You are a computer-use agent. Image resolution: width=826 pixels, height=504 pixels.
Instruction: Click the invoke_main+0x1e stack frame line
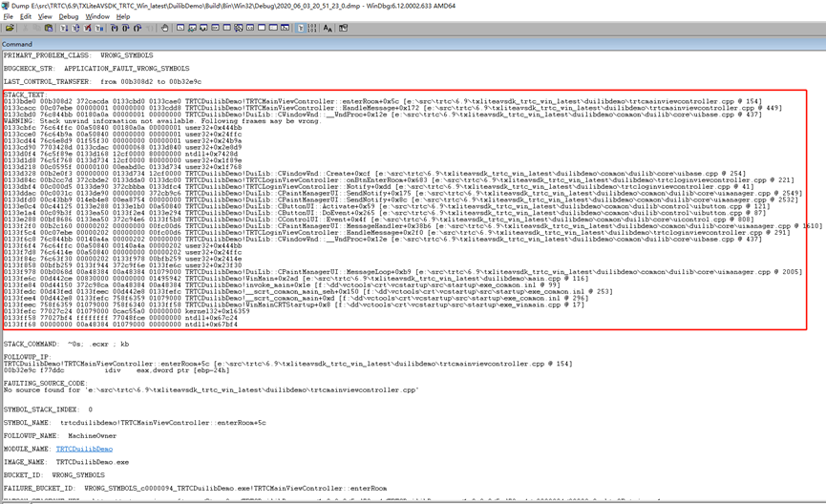point(282,284)
